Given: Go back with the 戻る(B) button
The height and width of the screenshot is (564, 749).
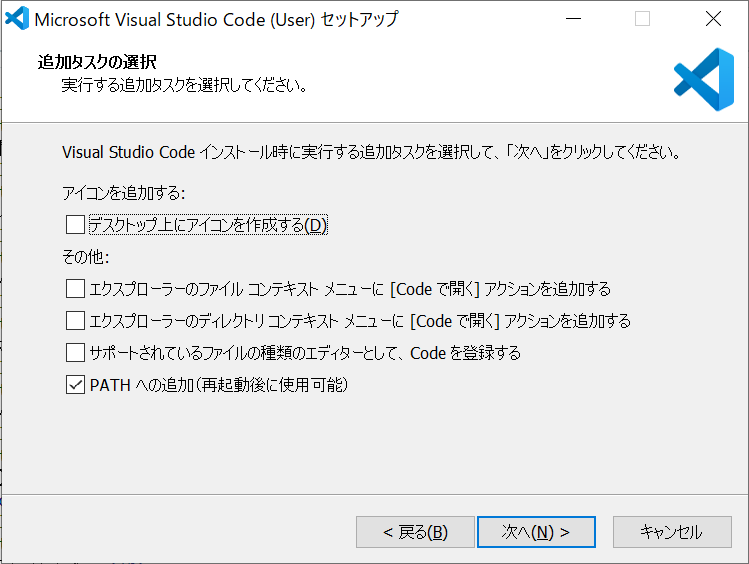Looking at the screenshot, I should [x=415, y=532].
